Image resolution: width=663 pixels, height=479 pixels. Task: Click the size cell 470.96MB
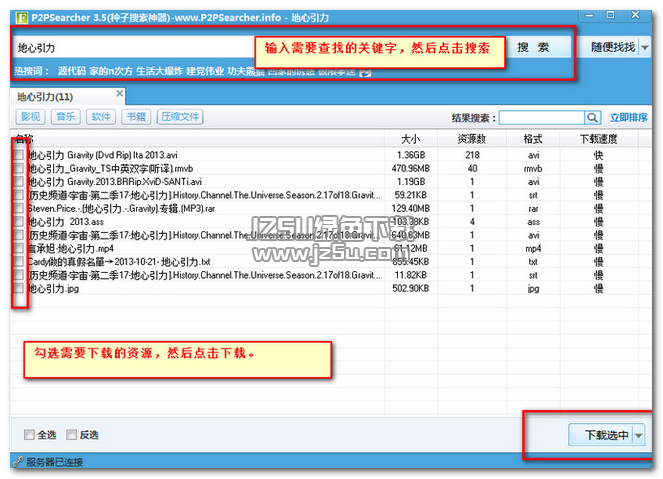click(x=411, y=168)
